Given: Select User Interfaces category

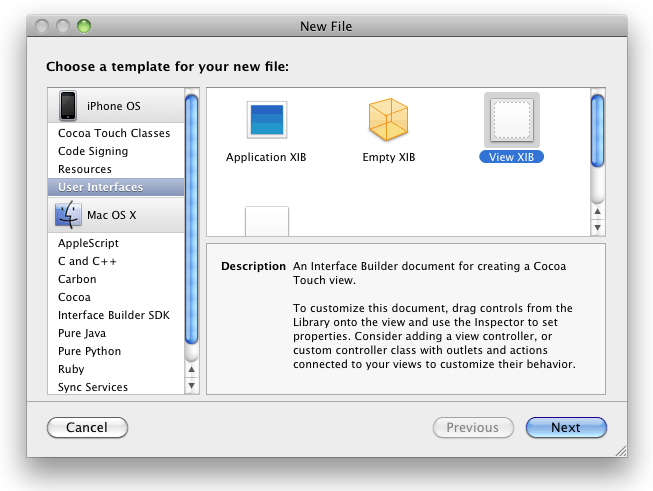Looking at the screenshot, I should pos(116,187).
